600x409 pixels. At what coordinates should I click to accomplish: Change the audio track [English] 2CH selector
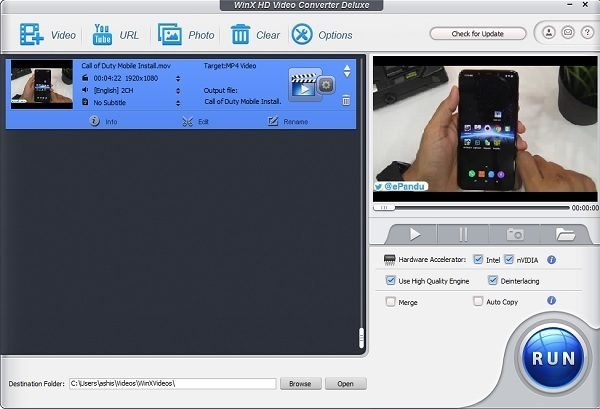pos(178,91)
